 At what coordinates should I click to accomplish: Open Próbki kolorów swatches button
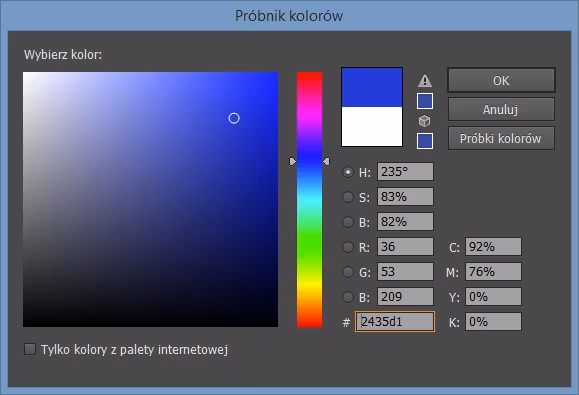tap(501, 138)
